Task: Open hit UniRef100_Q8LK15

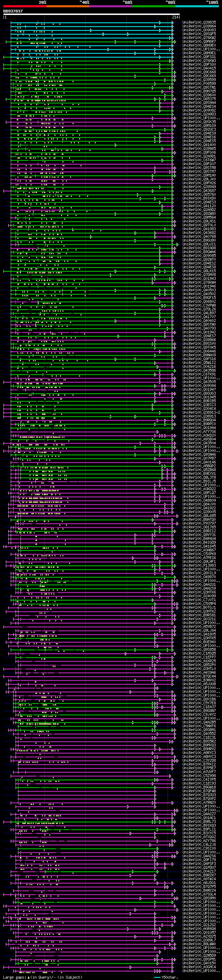Action: click(199, 271)
